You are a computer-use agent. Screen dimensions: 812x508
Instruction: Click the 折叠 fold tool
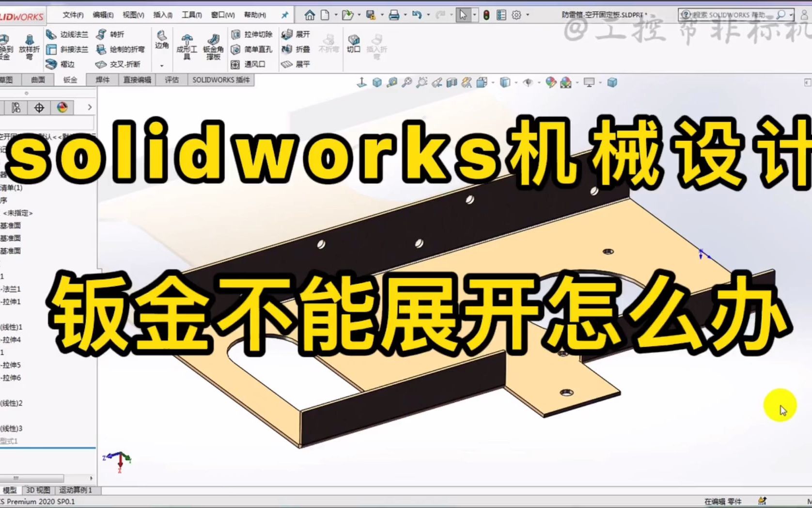pyautogui.click(x=296, y=49)
